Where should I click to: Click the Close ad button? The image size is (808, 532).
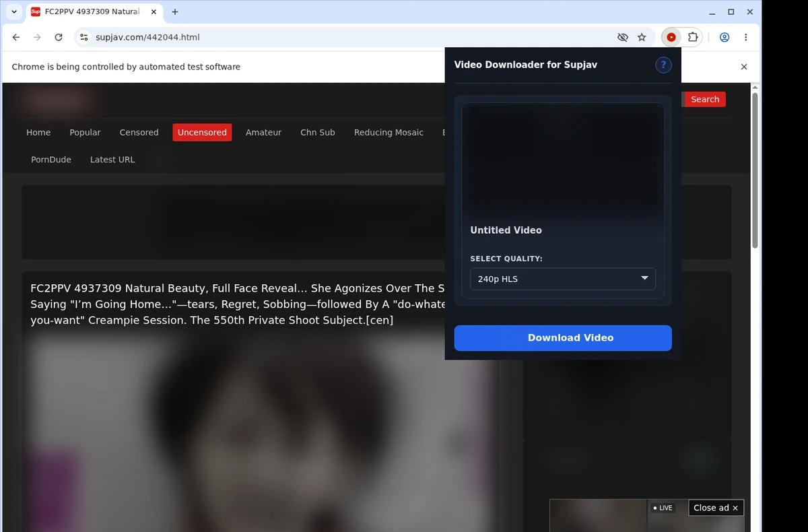(716, 508)
